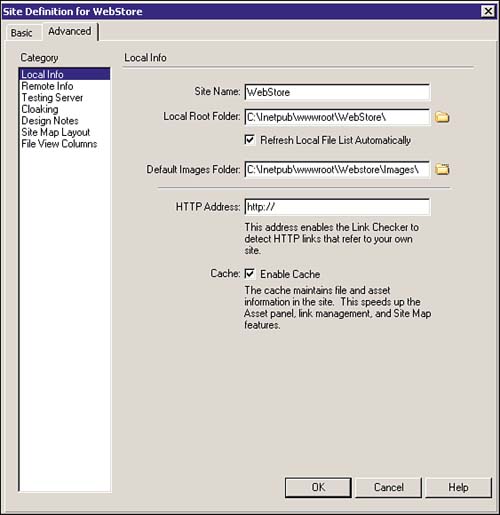Click the HTTP Address input field
The width and height of the screenshot is (500, 515).
point(337,207)
